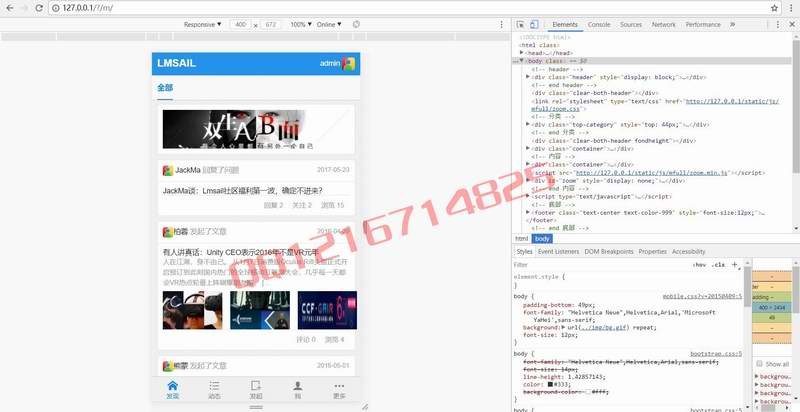Open the 100% zoom dropdown
Viewport: 800px width, 412px height.
(301, 24)
